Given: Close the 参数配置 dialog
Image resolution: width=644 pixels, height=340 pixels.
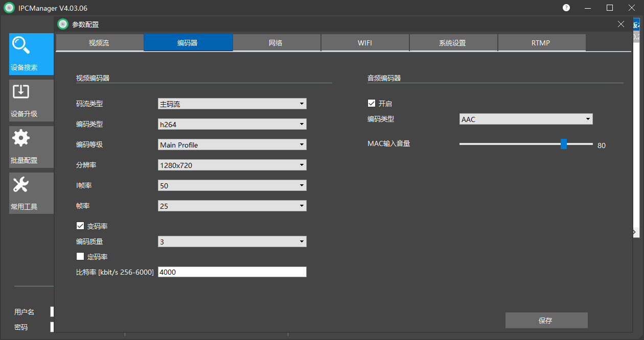Looking at the screenshot, I should pyautogui.click(x=621, y=24).
